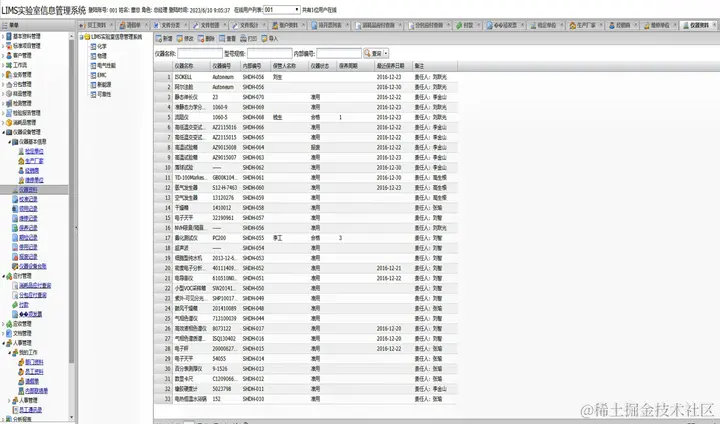Click the 检测管理 tree icon
The image size is (720, 424).
tap(9, 103)
